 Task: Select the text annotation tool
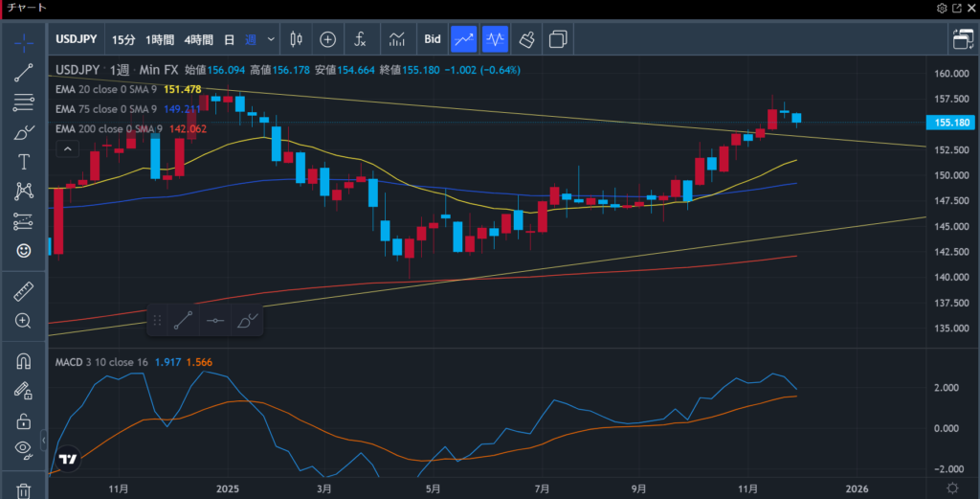[x=24, y=161]
